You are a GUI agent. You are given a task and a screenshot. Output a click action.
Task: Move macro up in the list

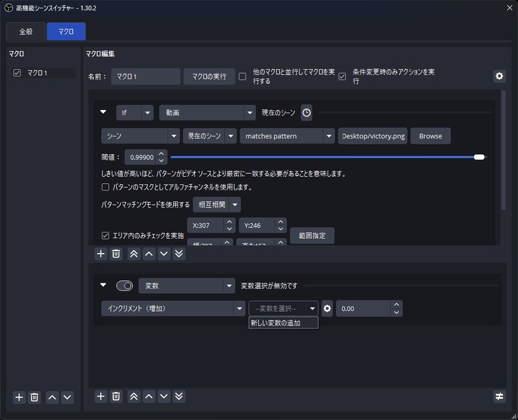[x=52, y=397]
